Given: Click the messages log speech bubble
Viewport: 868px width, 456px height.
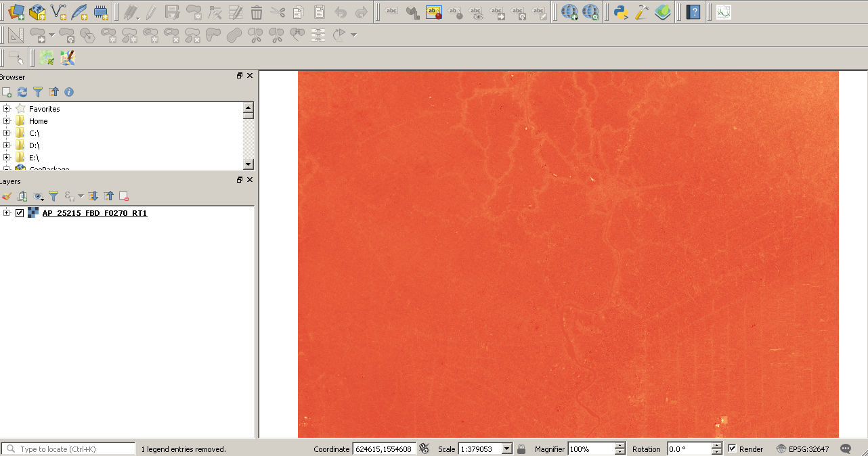Looking at the screenshot, I should point(846,449).
